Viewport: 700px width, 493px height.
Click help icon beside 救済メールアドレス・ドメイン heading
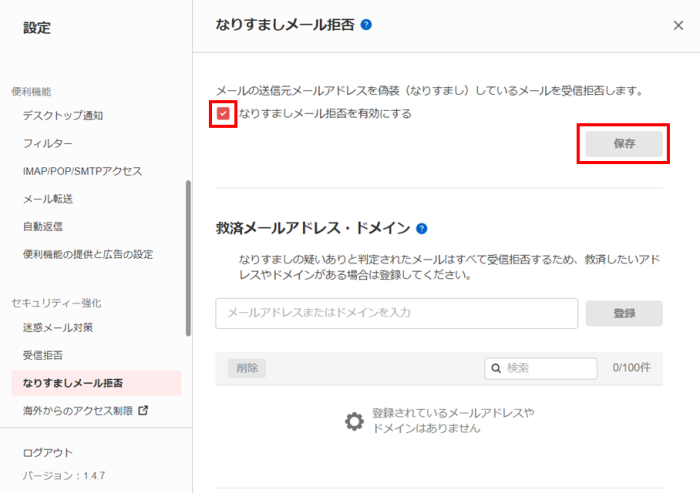click(422, 228)
